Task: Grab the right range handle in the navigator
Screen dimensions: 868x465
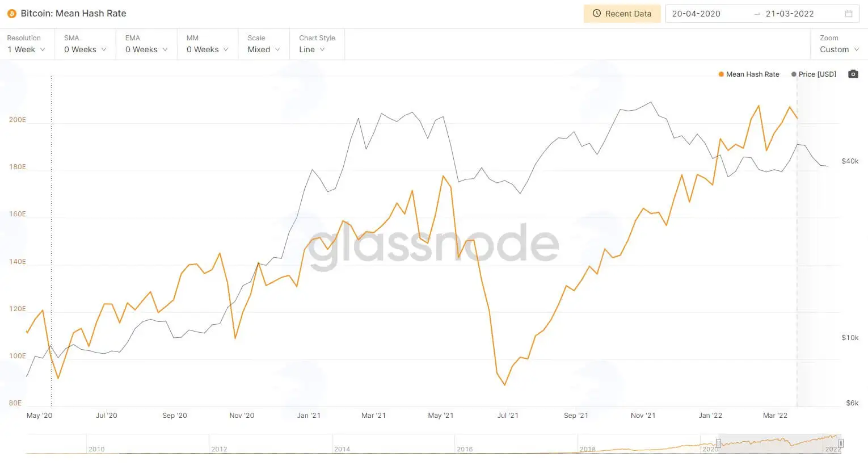Action: pyautogui.click(x=841, y=443)
